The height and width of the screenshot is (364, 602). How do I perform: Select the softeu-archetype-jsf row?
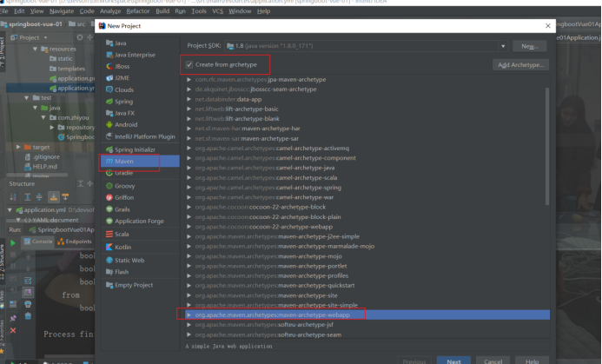(x=367, y=325)
